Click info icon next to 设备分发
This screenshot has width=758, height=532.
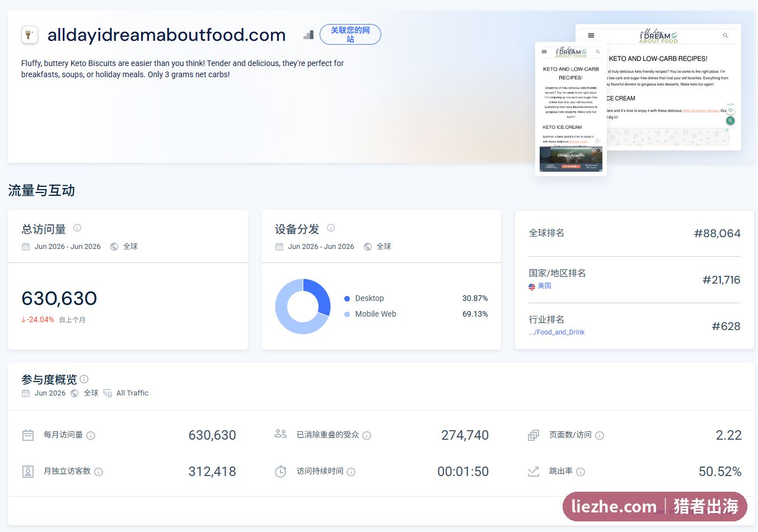point(331,228)
